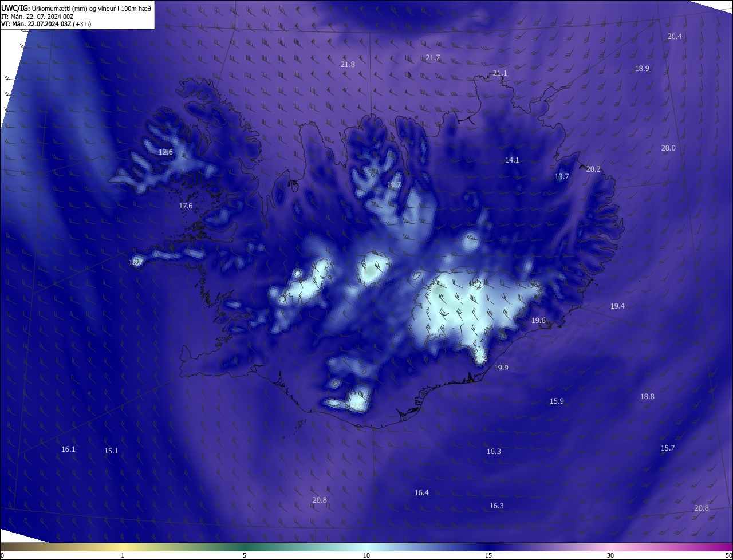
Task: Click the 1 tick on the color scale
Action: [x=123, y=555]
